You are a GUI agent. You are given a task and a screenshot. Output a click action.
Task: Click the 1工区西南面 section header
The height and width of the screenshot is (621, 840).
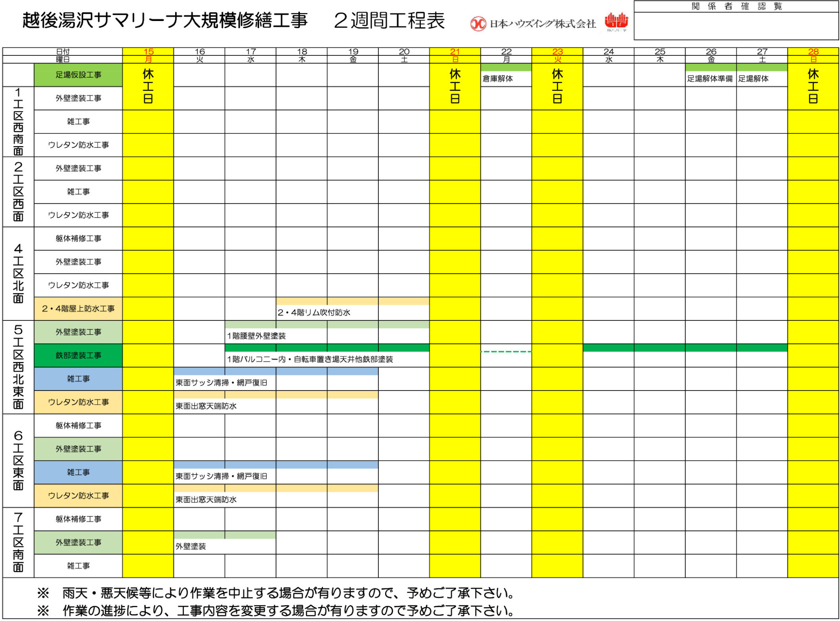tap(18, 122)
